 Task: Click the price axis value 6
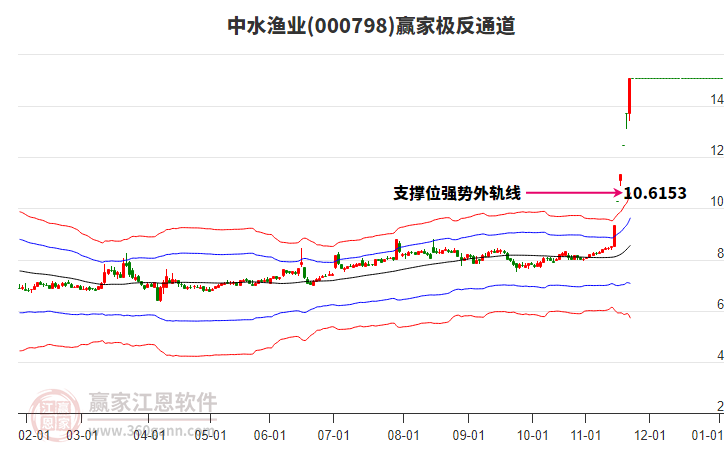(720, 304)
